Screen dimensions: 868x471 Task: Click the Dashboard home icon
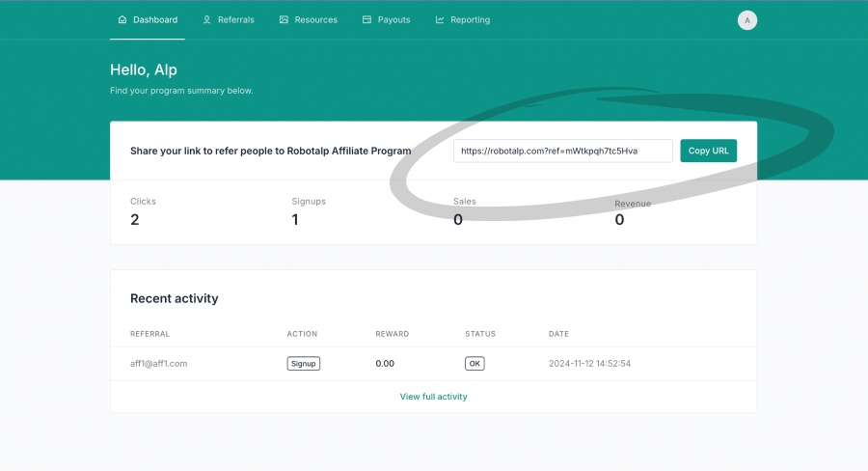(x=122, y=19)
